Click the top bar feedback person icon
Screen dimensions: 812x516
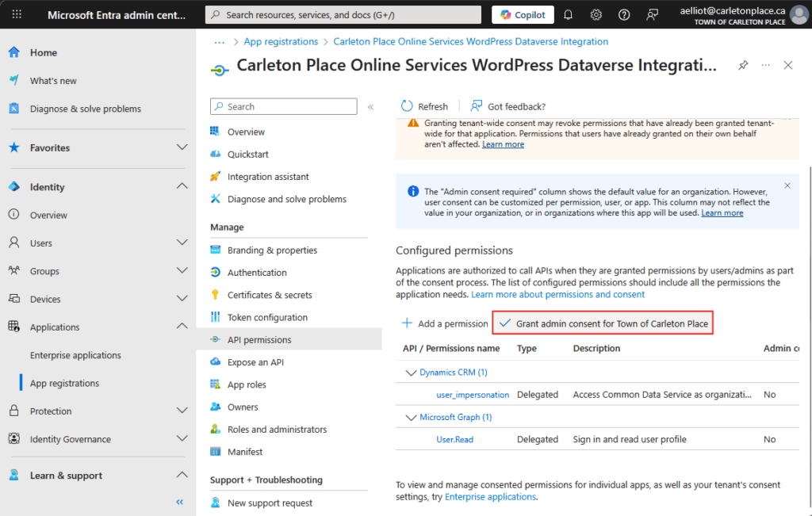pos(652,15)
